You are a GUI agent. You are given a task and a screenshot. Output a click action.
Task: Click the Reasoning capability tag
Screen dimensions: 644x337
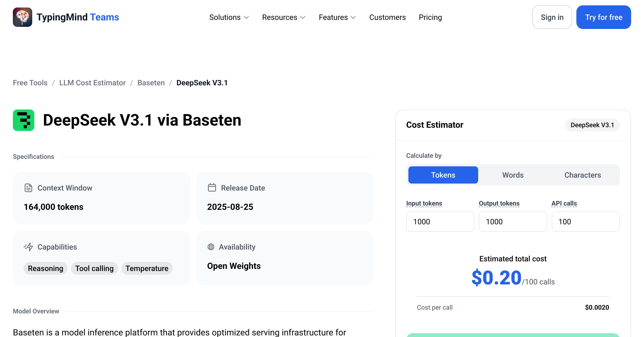[45, 268]
